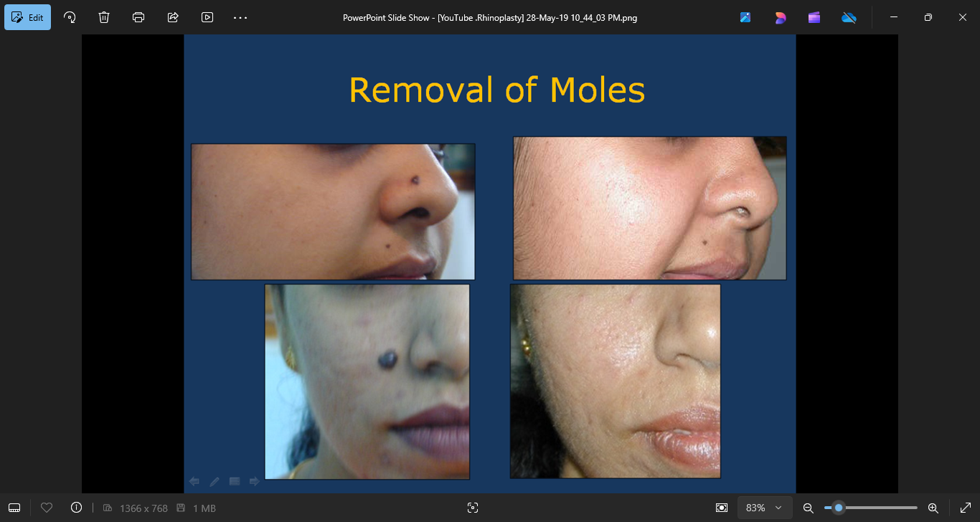The width and height of the screenshot is (980, 522).
Task: Show the file info pane
Action: point(77,508)
